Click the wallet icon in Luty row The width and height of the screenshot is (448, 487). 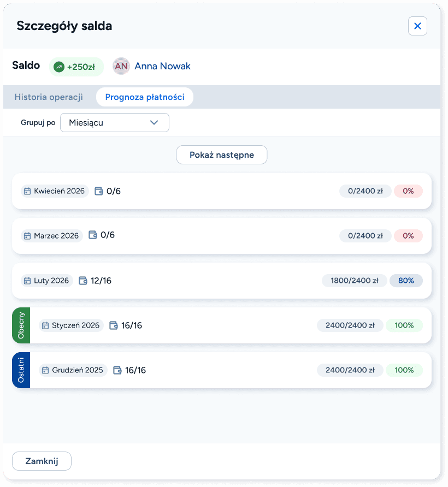point(83,281)
